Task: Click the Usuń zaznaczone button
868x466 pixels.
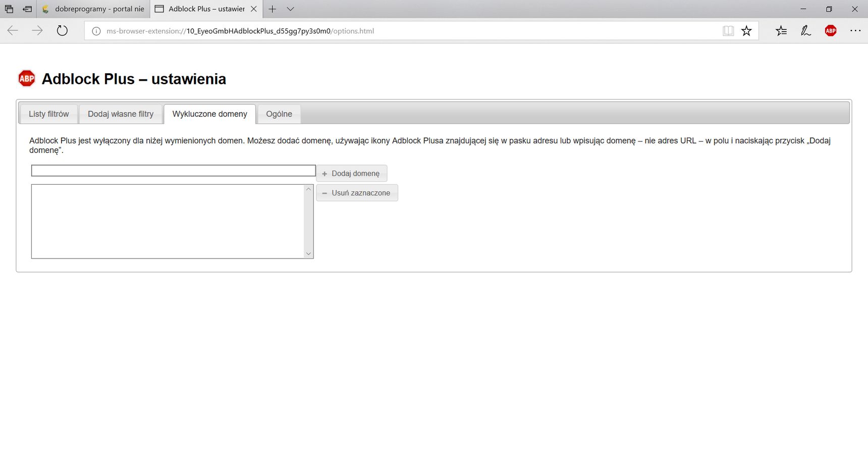Action: coord(357,193)
